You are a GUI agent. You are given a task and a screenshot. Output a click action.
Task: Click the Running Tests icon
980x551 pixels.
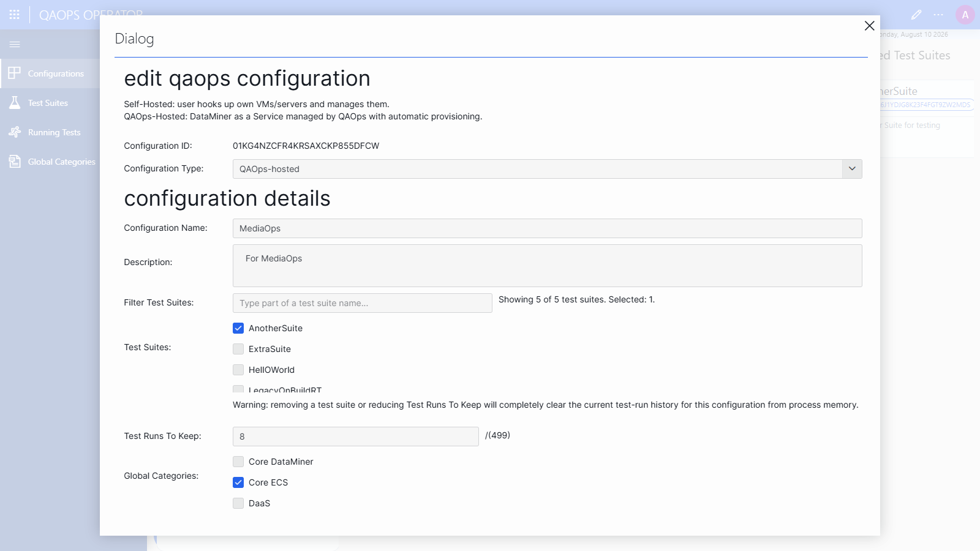15,132
